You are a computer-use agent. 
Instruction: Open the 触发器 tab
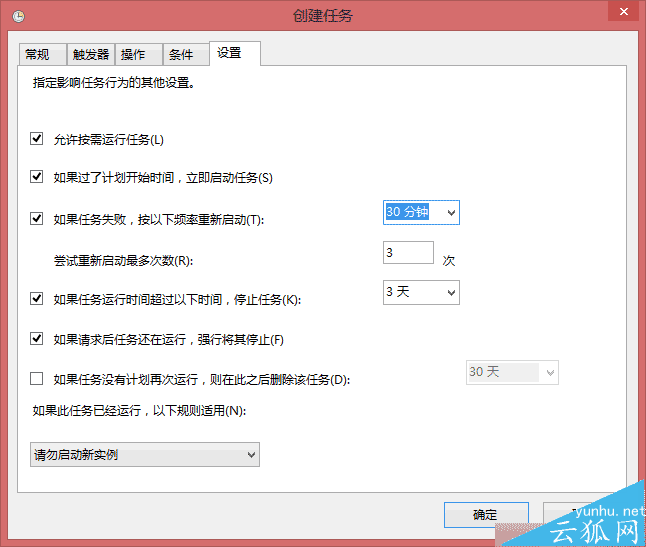pos(91,54)
